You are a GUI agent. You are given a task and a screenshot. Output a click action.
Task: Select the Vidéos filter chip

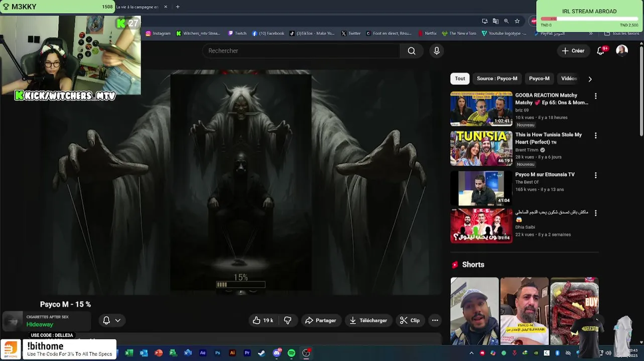[x=569, y=78]
